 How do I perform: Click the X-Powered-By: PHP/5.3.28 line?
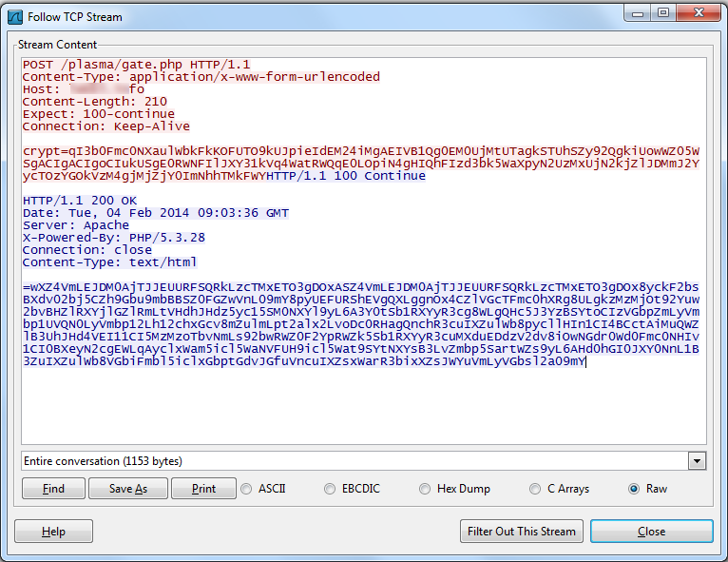(114, 237)
